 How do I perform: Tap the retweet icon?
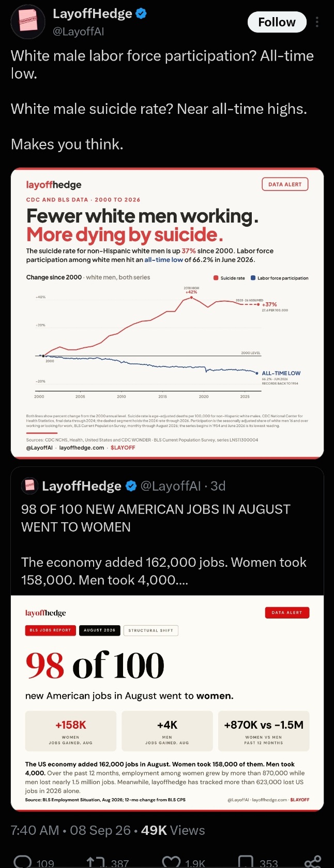coord(96,862)
